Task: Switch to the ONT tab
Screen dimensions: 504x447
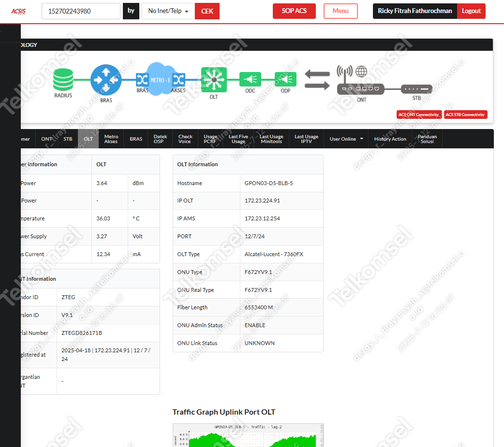Action: (x=46, y=139)
